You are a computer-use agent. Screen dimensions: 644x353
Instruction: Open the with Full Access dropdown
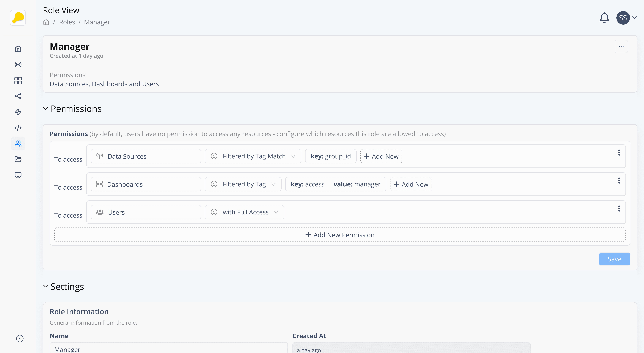pos(244,212)
